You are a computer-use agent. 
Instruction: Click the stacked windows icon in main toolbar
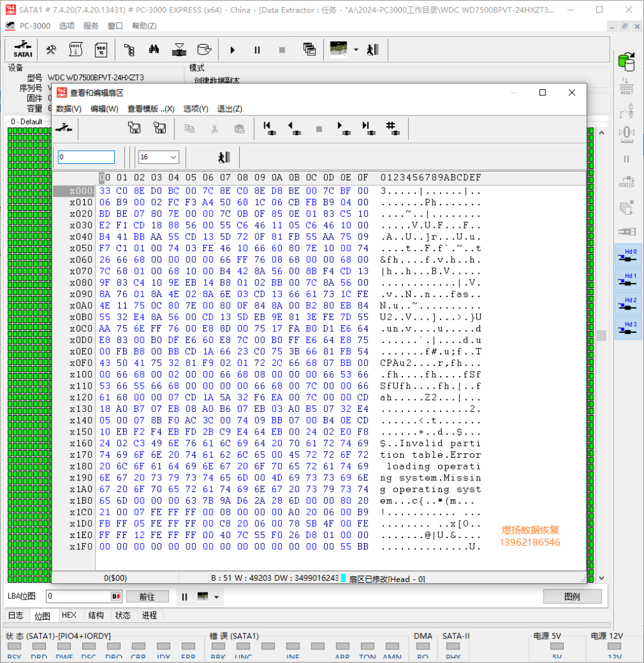click(309, 50)
